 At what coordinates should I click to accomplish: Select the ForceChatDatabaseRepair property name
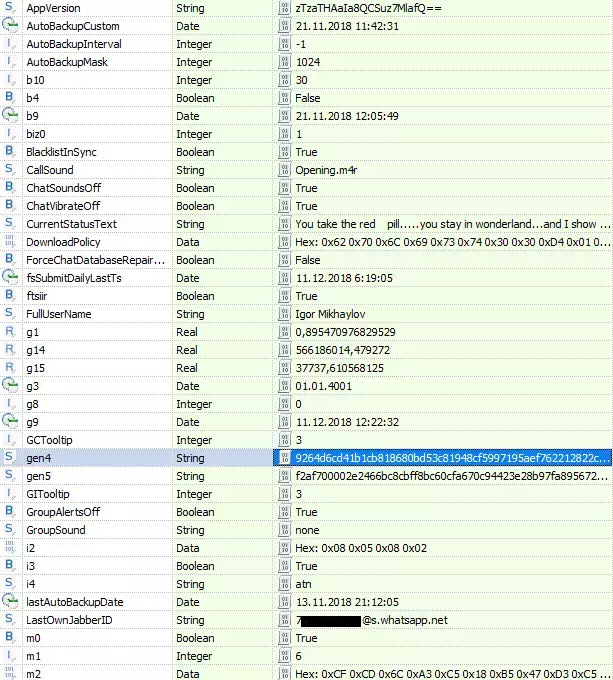pyautogui.click(x=96, y=260)
